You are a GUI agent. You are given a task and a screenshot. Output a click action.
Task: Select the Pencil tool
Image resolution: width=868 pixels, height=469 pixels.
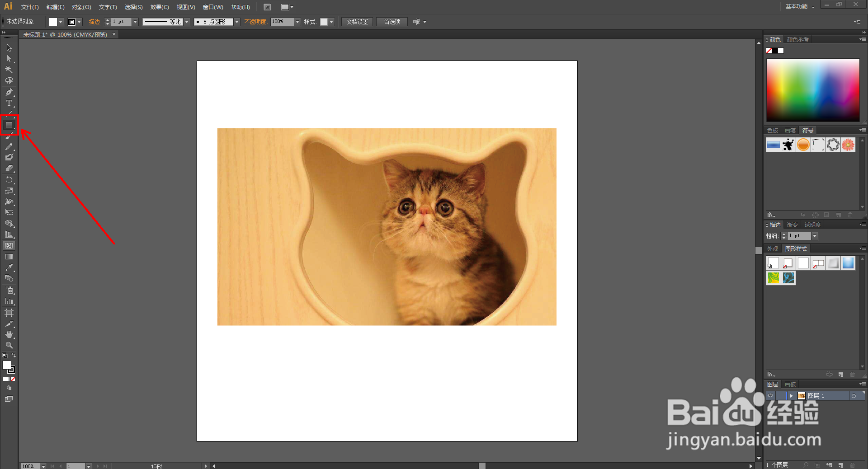click(9, 146)
